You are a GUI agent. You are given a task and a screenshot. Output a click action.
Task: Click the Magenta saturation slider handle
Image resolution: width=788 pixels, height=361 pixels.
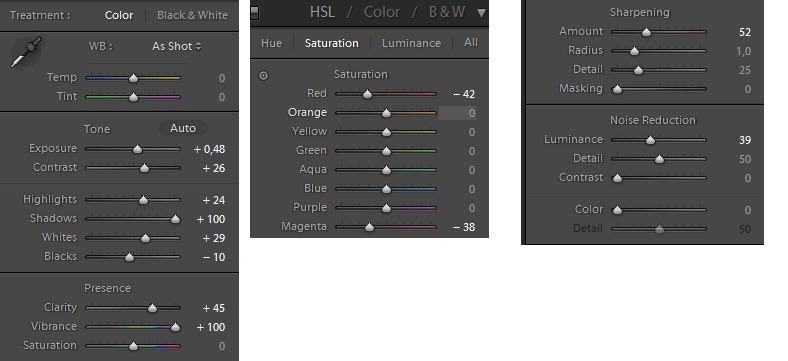369,227
